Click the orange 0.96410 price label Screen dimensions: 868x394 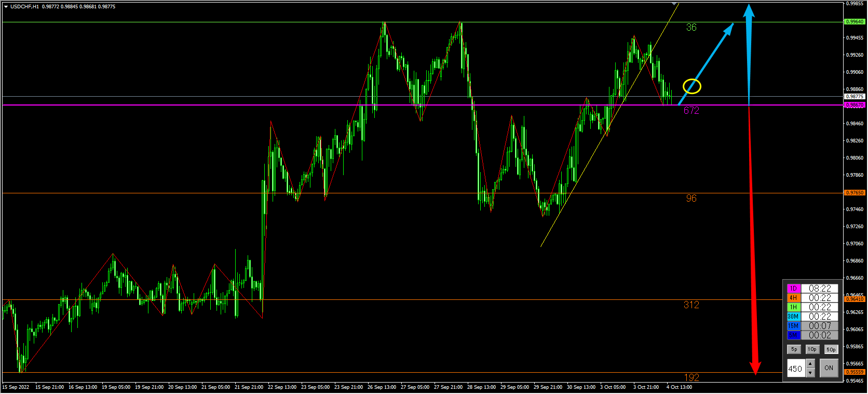[x=855, y=299]
